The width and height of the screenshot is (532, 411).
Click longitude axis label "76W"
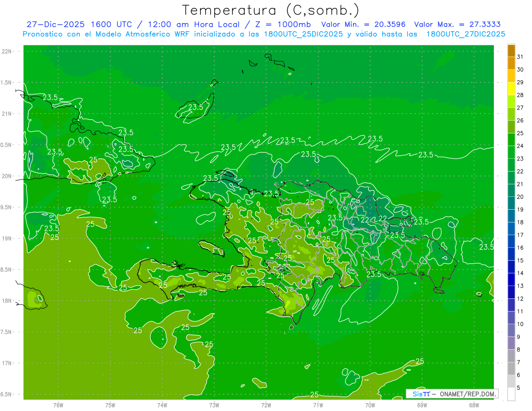[x=58, y=405]
